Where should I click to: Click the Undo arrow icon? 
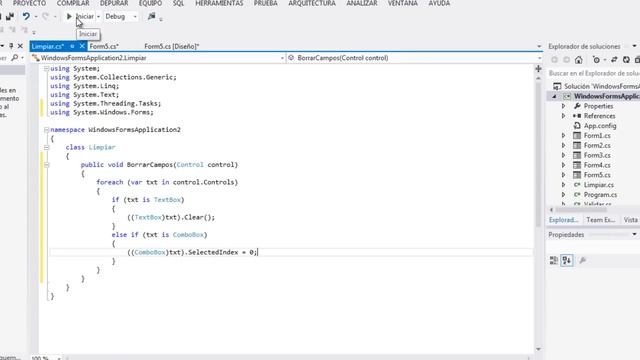(x=26, y=16)
